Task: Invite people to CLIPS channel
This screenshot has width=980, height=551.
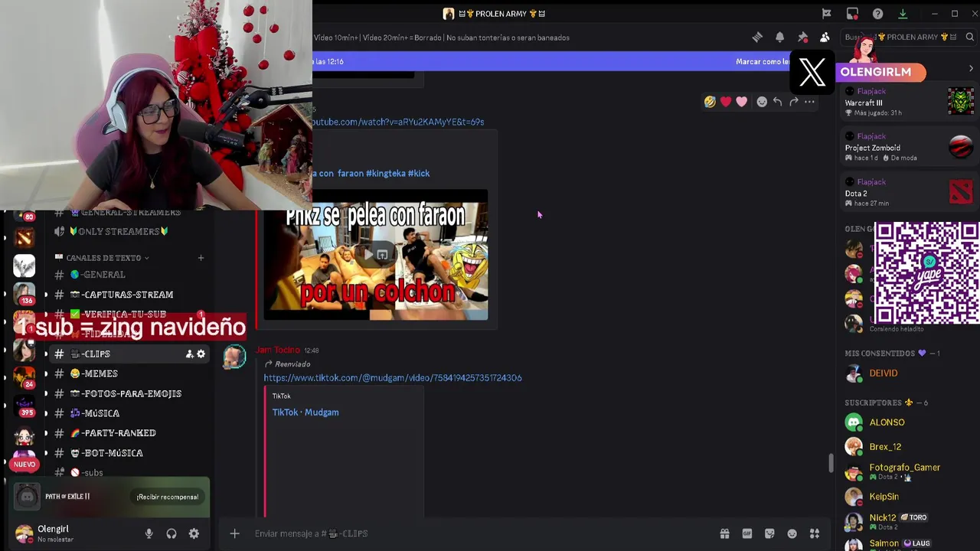Action: point(189,354)
